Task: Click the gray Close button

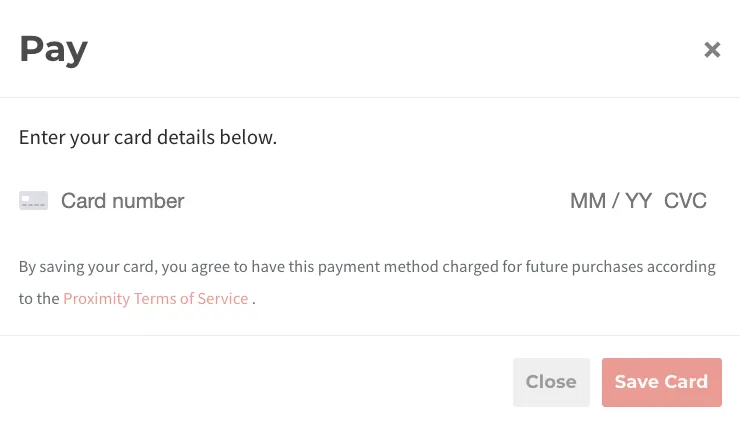Action: [x=551, y=382]
